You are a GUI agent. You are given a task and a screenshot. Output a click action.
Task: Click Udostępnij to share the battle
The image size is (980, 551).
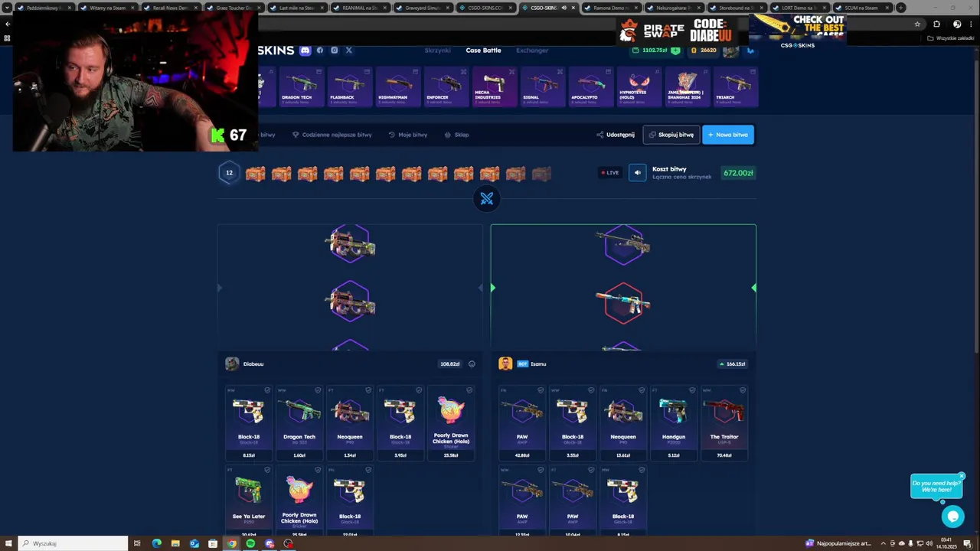pos(616,135)
